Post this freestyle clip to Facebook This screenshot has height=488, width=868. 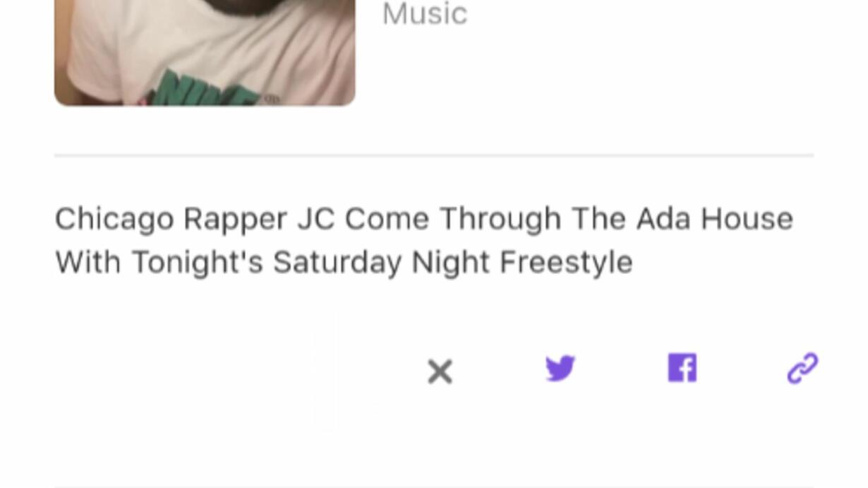[x=682, y=368]
